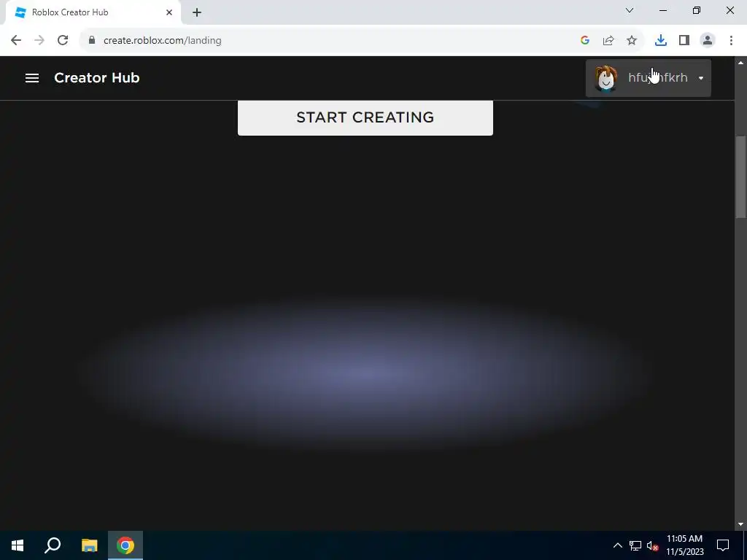
Task: Click the user avatar picture
Action: click(x=606, y=78)
